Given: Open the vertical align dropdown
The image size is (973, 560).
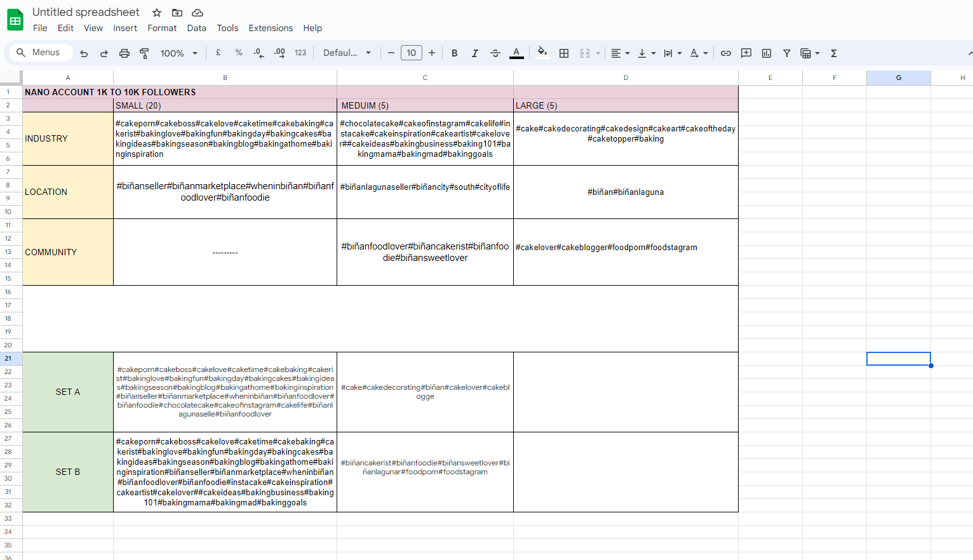Looking at the screenshot, I should tap(647, 53).
